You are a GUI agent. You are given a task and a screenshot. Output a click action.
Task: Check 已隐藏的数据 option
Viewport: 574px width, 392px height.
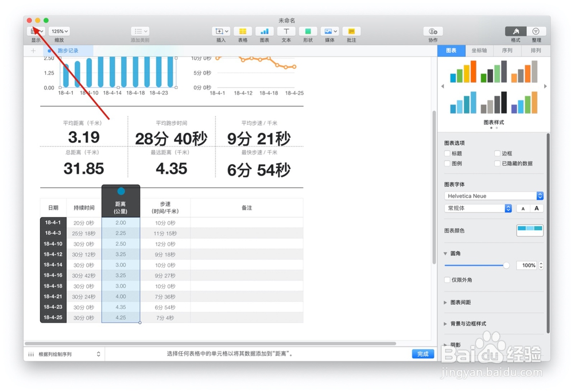point(497,163)
